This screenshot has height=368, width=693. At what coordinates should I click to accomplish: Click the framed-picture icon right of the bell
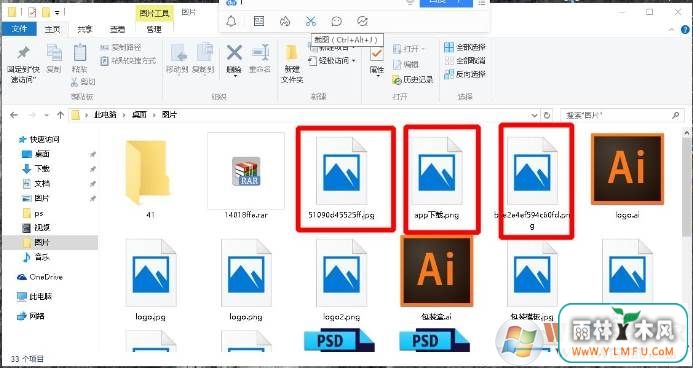(x=259, y=21)
